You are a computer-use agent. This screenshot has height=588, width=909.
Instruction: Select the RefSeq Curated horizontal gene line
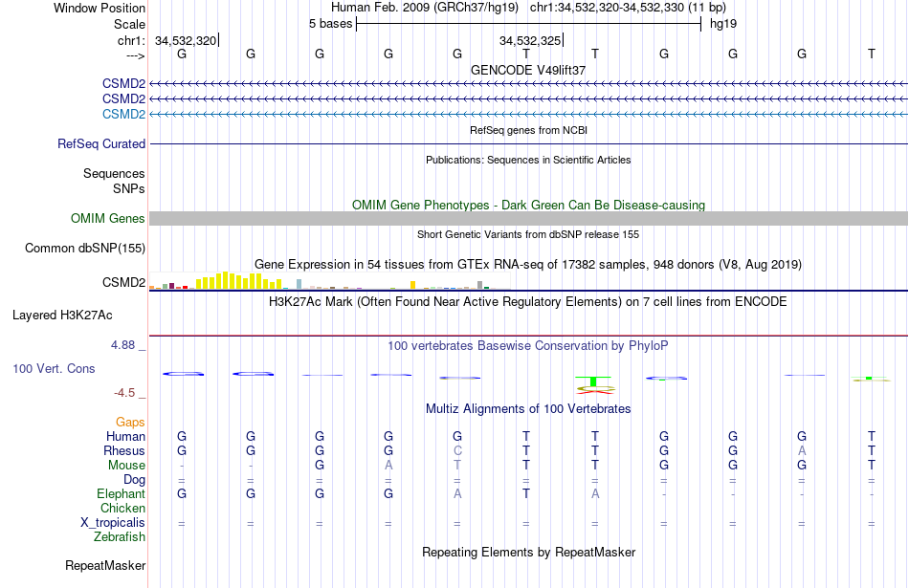pos(528,143)
